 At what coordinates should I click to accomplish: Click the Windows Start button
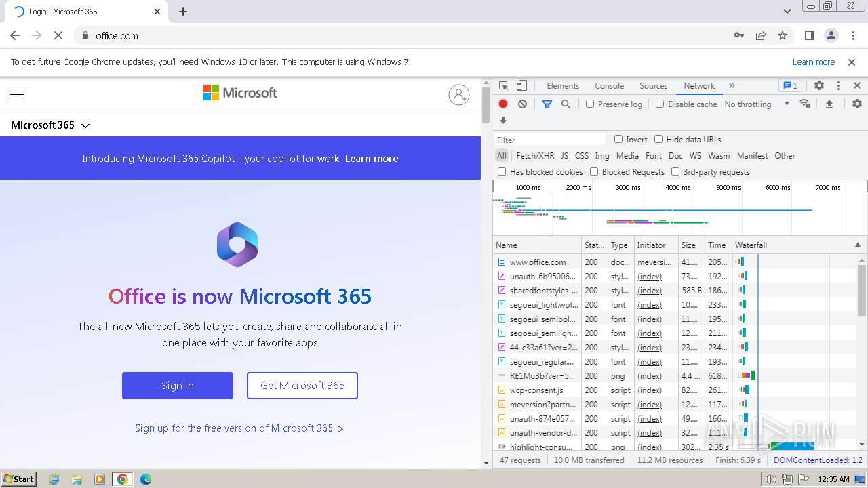(x=19, y=479)
